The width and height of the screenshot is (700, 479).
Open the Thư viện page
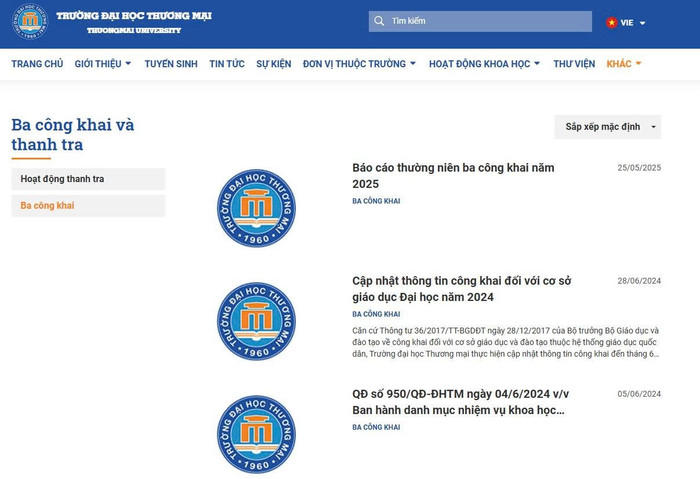pyautogui.click(x=574, y=64)
